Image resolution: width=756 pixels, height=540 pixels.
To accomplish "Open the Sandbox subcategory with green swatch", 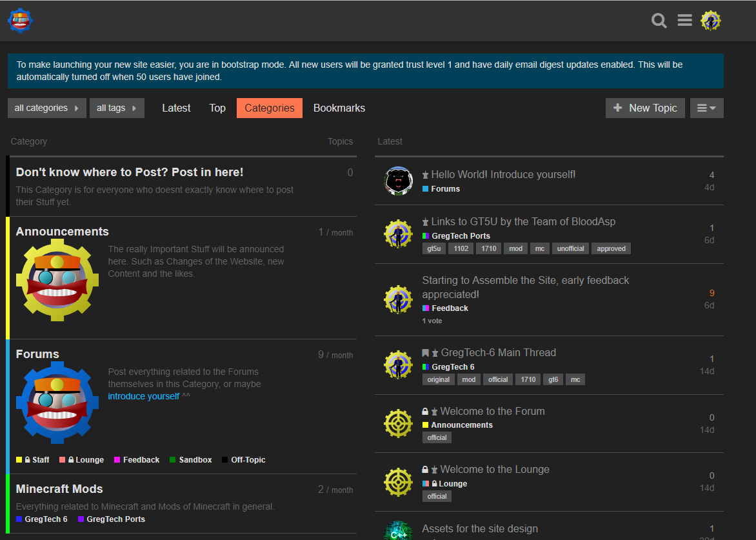I will (195, 460).
